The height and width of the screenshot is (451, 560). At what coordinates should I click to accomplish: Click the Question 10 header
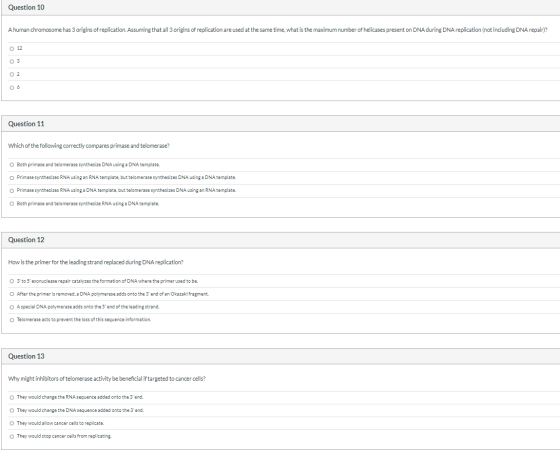26,7
